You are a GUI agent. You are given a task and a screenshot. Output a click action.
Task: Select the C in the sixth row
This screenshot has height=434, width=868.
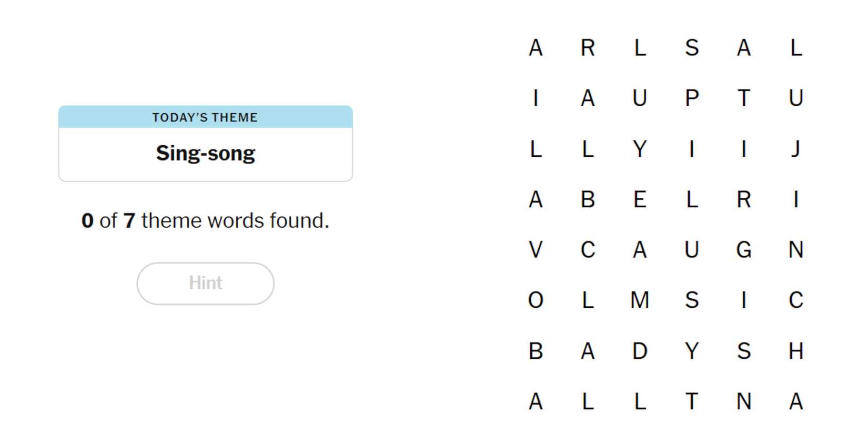[x=795, y=300]
